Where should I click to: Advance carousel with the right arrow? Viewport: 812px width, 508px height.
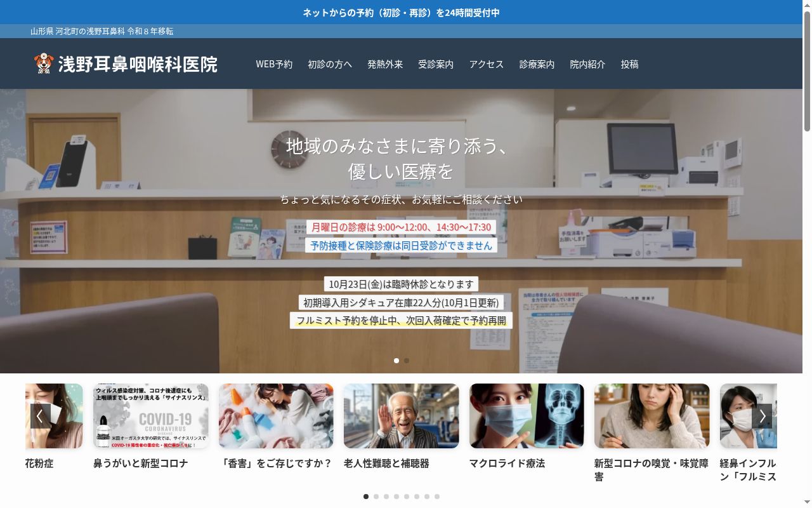(762, 417)
